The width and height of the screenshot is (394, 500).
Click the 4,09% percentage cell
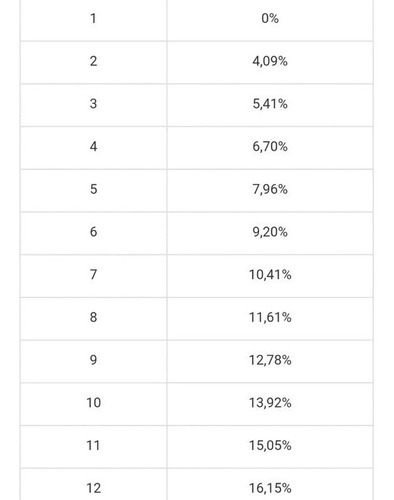click(x=270, y=62)
